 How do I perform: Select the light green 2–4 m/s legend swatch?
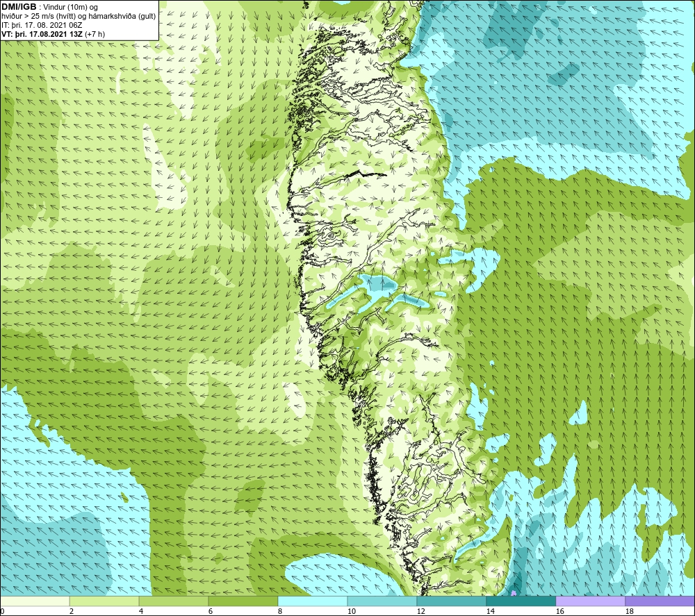pyautogui.click(x=104, y=601)
